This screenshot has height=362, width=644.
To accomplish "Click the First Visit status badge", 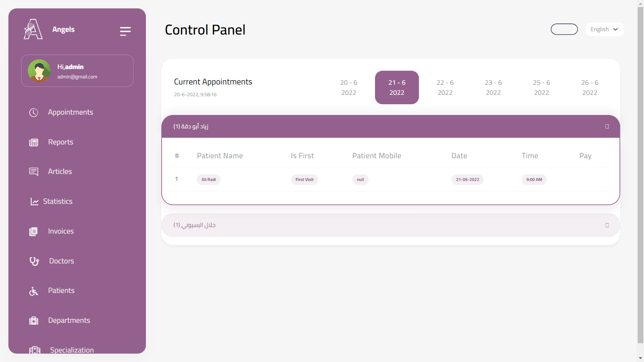I will [304, 179].
